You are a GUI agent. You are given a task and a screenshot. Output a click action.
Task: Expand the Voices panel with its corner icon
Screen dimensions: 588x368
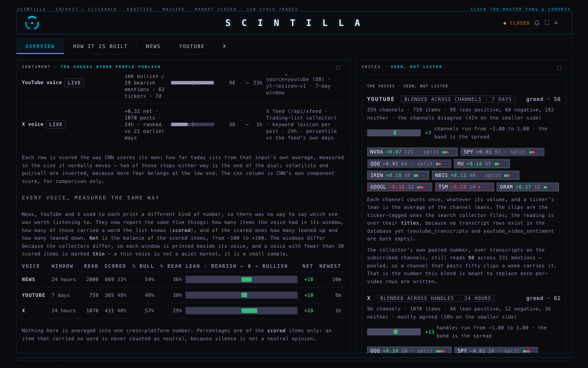pos(559,68)
